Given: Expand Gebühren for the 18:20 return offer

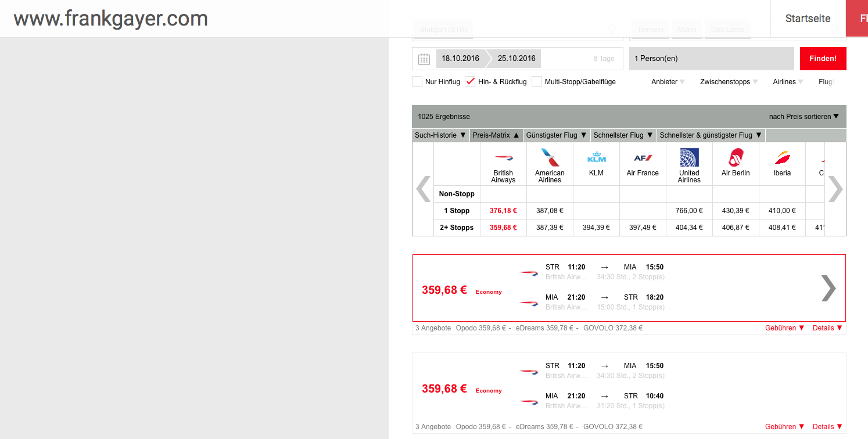Looking at the screenshot, I should [785, 328].
